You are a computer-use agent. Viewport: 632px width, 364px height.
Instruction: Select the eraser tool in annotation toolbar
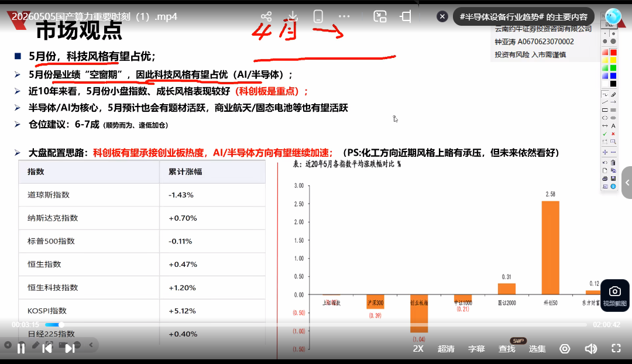coord(613,94)
